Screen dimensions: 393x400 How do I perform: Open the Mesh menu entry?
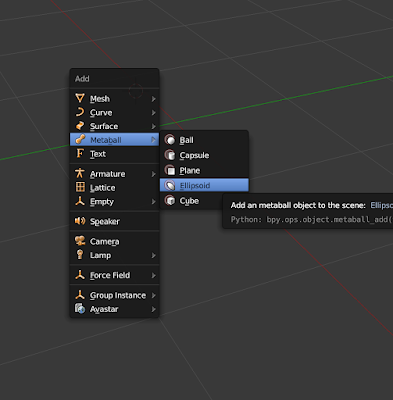tap(114, 99)
